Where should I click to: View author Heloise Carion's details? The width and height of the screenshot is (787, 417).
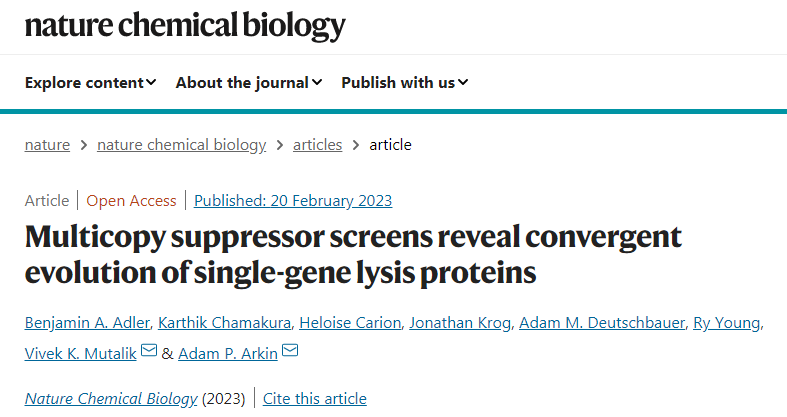click(345, 322)
